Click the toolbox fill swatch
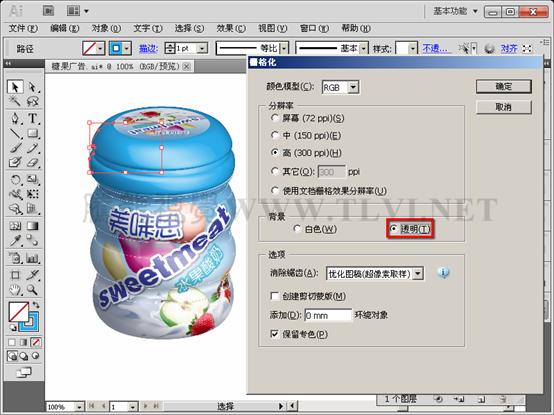 click(18, 312)
